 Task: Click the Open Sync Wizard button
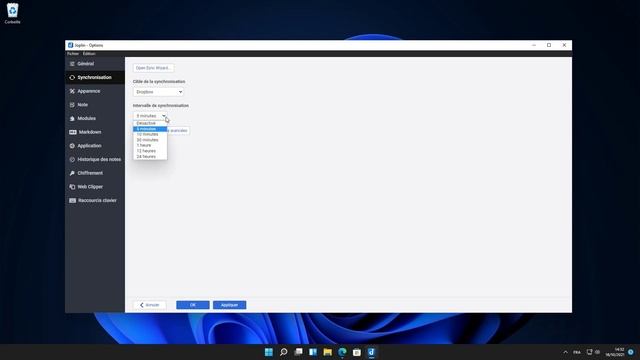pos(153,68)
